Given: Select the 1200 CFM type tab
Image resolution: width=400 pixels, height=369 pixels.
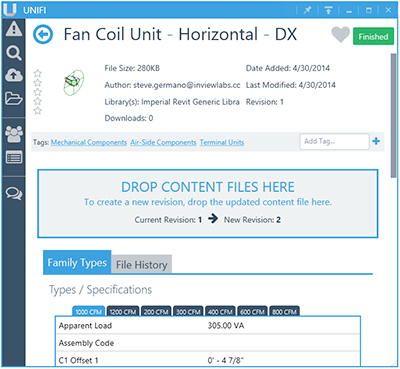Looking at the screenshot, I should (x=123, y=312).
